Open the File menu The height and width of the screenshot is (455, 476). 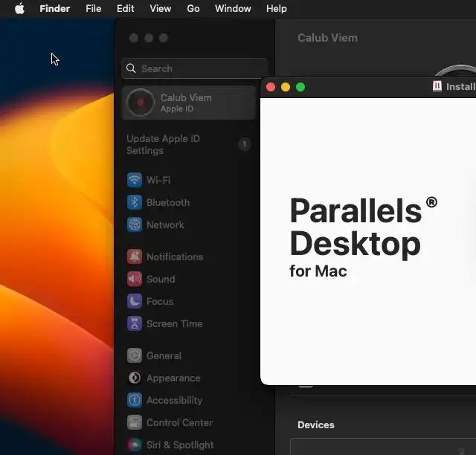point(93,8)
